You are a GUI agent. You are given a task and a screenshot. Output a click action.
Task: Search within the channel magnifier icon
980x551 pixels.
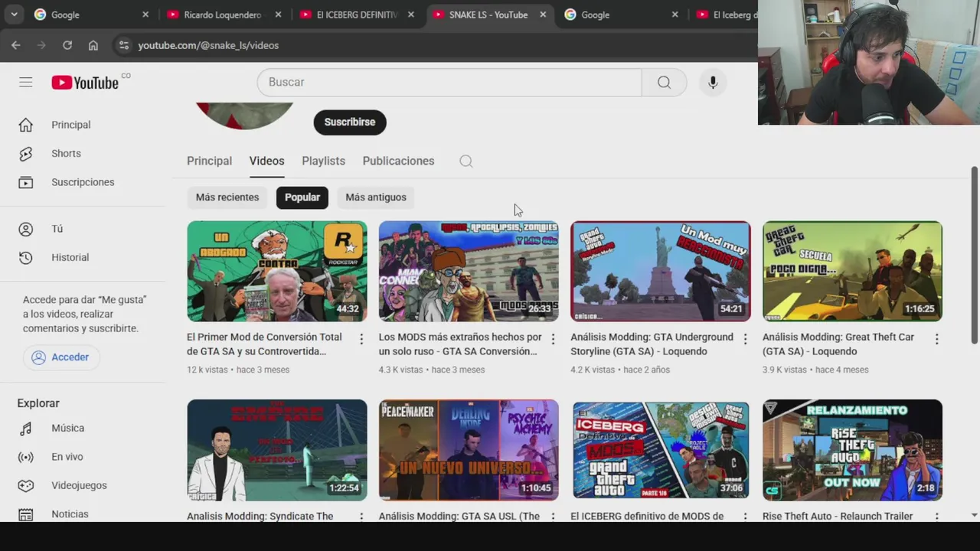[x=465, y=161]
